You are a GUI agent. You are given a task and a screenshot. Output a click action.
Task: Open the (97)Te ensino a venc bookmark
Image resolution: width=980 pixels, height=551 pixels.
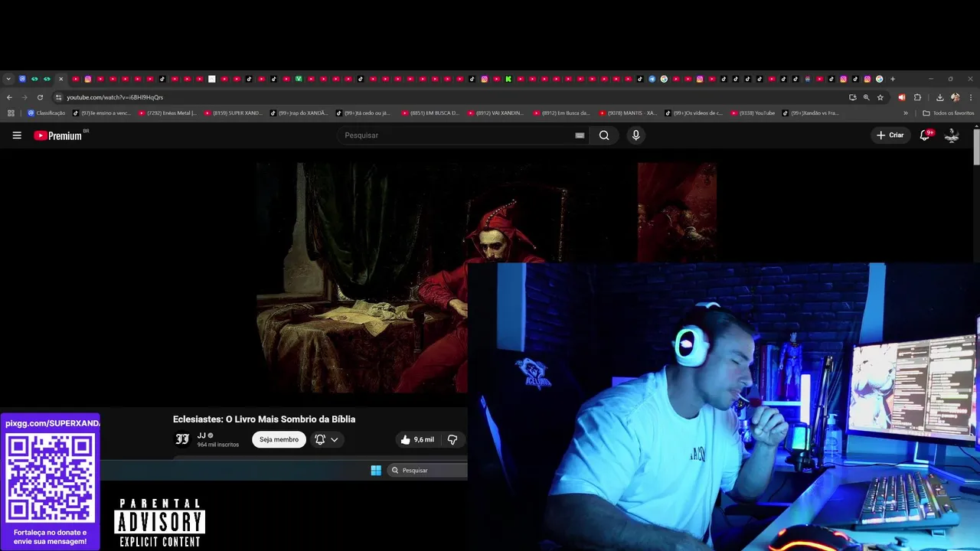pyautogui.click(x=102, y=113)
